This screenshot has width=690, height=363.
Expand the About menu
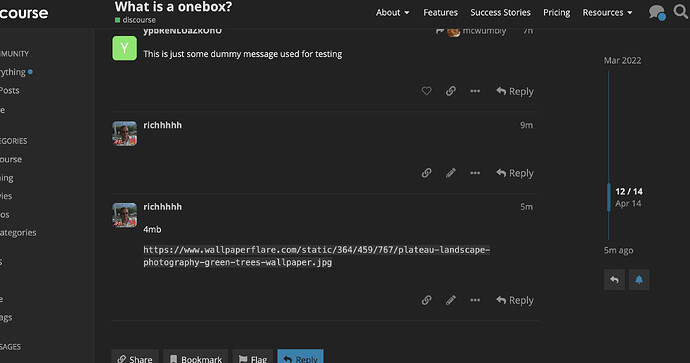coord(393,12)
